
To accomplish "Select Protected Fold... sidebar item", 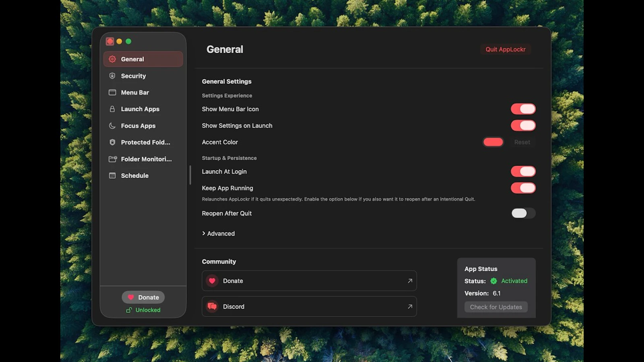I will tap(143, 142).
